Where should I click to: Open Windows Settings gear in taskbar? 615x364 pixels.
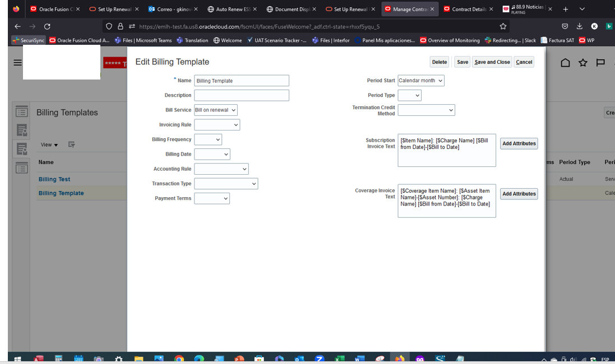(118, 359)
